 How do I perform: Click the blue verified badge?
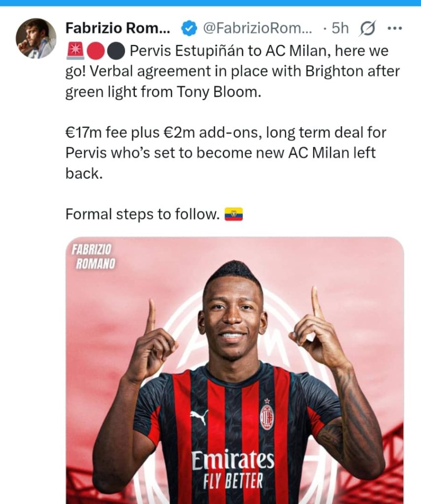tap(189, 29)
